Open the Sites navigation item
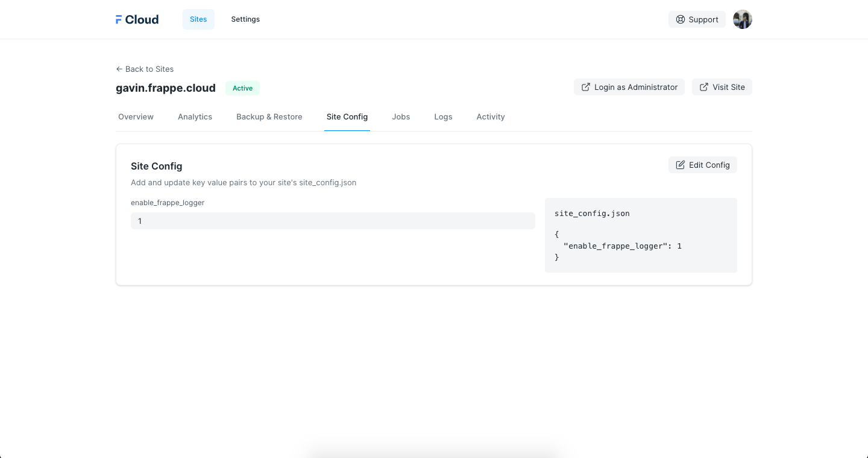Screen dimensions: 868x458 [x=198, y=19]
